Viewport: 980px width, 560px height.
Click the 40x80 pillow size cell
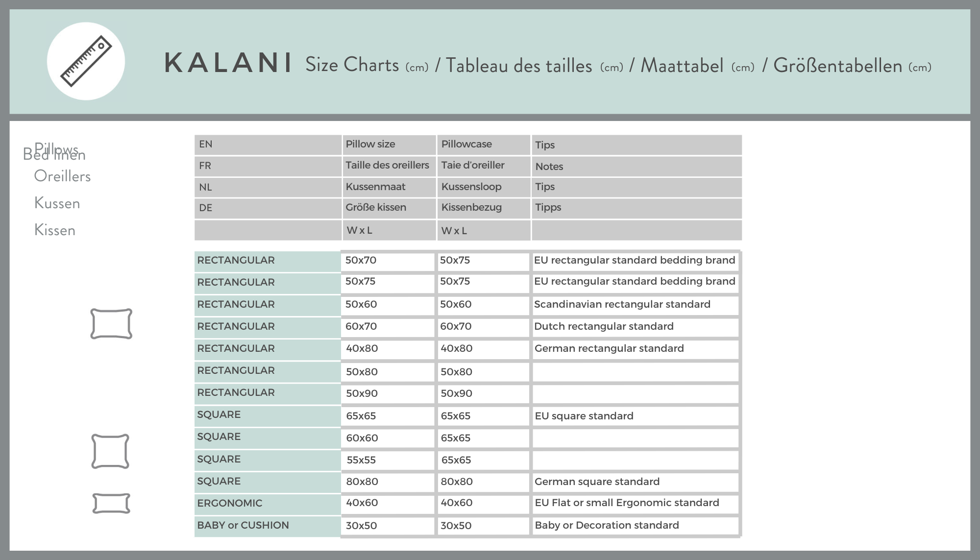[x=388, y=349]
